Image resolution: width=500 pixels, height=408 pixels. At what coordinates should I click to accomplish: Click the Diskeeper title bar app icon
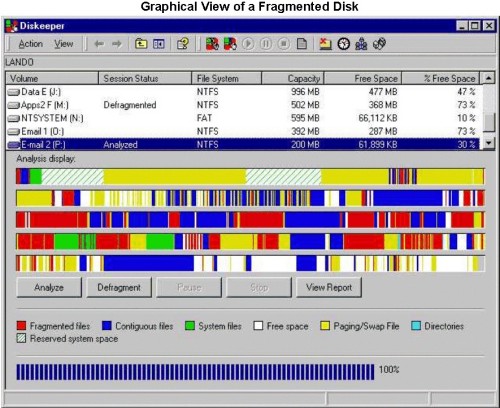click(x=12, y=26)
